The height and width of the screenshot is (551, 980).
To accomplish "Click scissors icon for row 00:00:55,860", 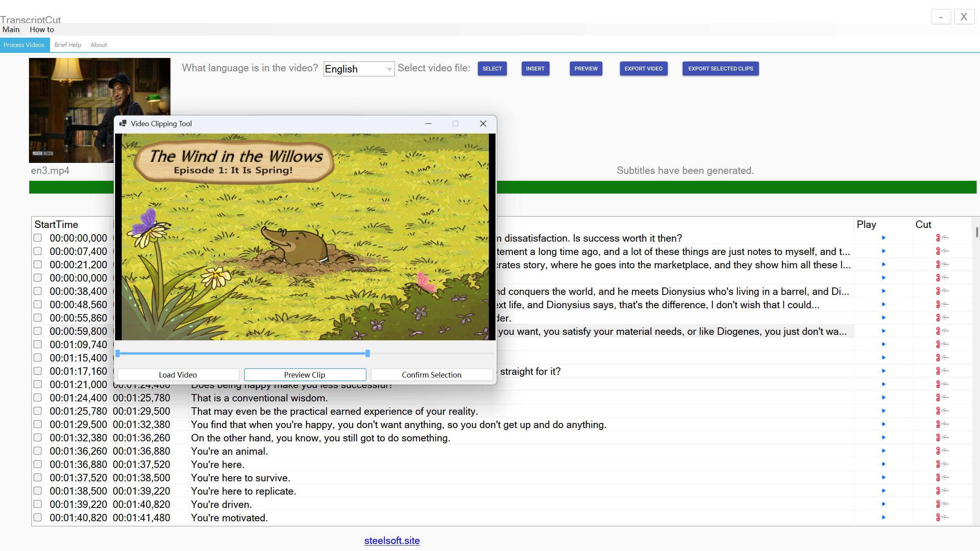I will tap(942, 318).
